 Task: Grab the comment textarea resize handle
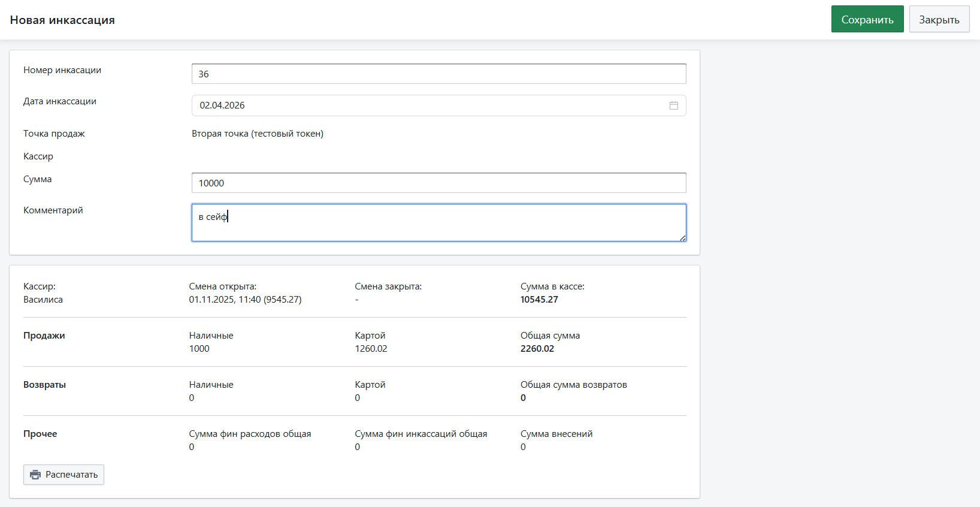tap(682, 238)
